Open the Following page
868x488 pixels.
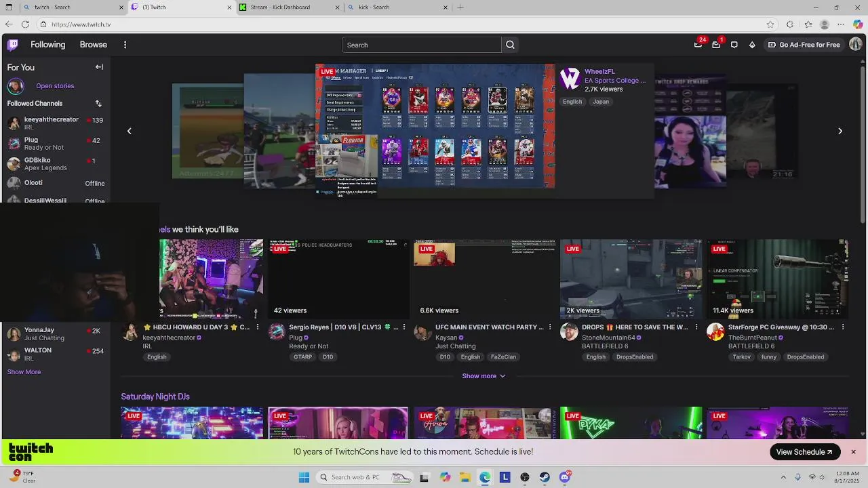point(48,45)
